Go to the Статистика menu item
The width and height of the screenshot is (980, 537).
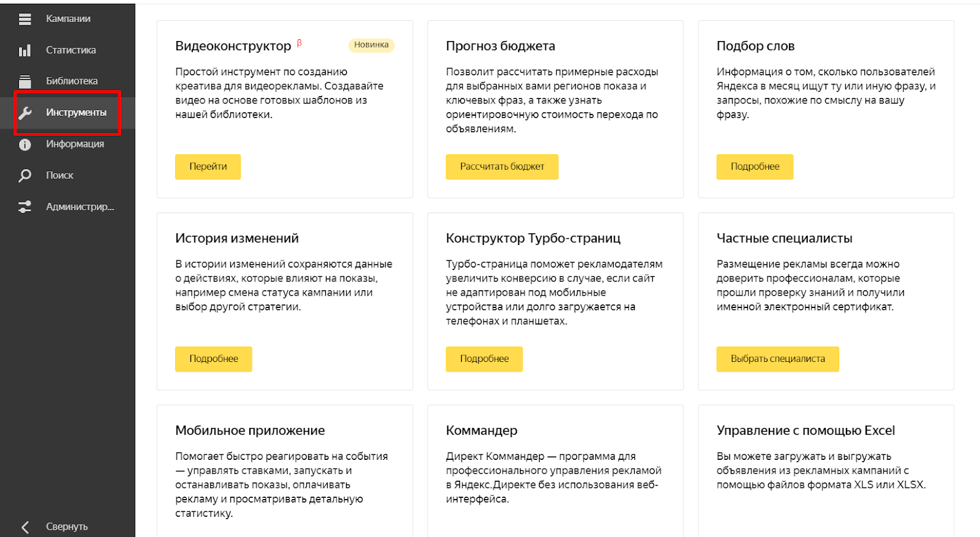point(70,50)
